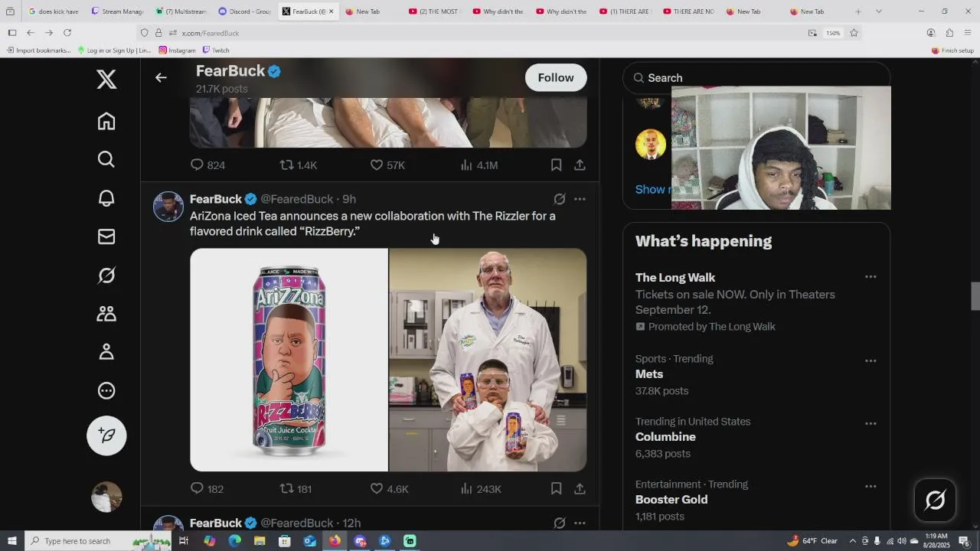
Task: Follow FearBuck
Action: (x=556, y=77)
